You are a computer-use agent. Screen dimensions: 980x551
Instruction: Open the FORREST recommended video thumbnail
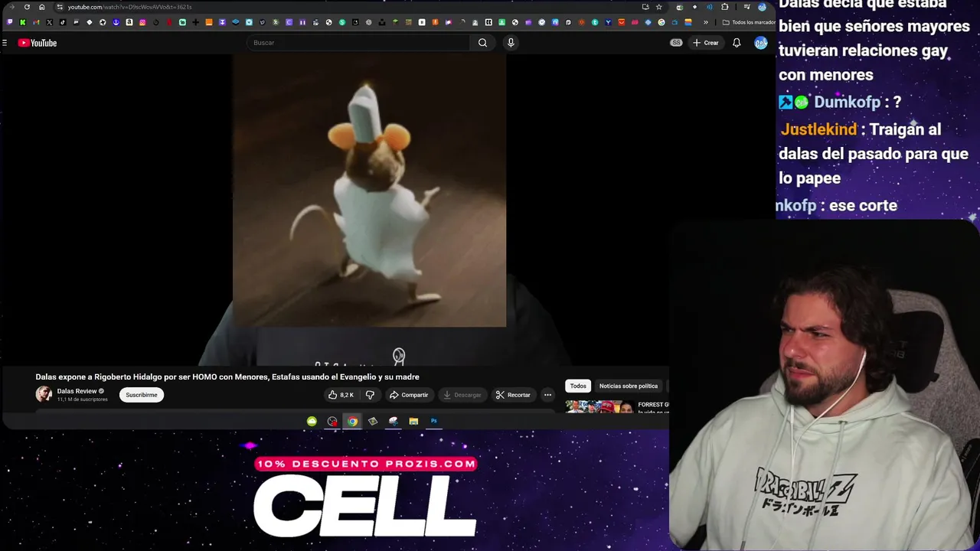(599, 407)
